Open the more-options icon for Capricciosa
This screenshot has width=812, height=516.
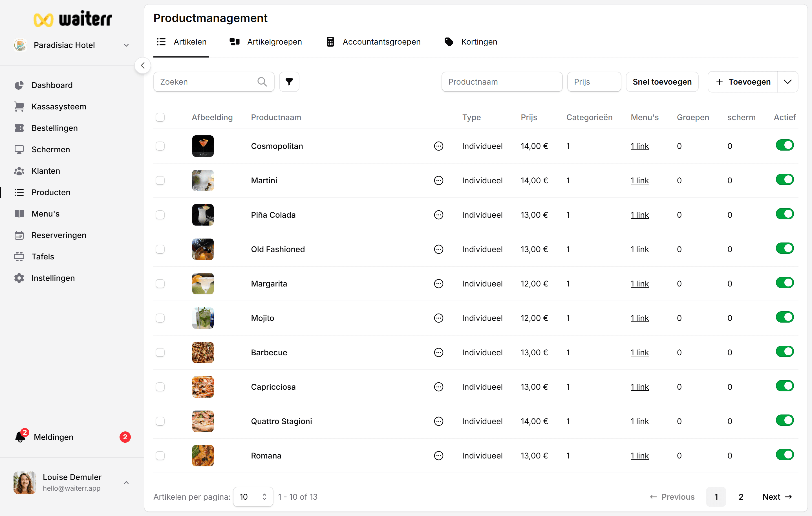coord(438,387)
